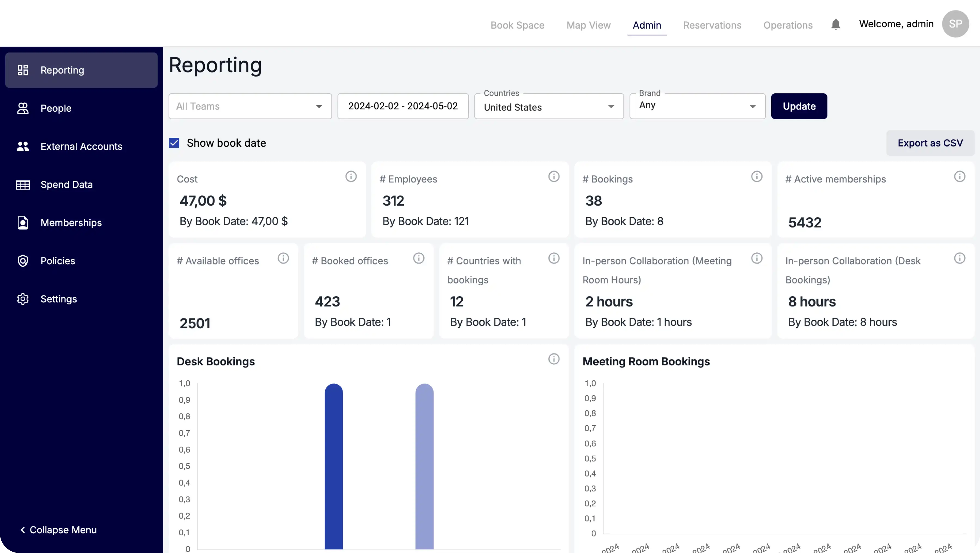Image resolution: width=980 pixels, height=553 pixels.
Task: Click the notification bell icon
Action: coord(835,25)
